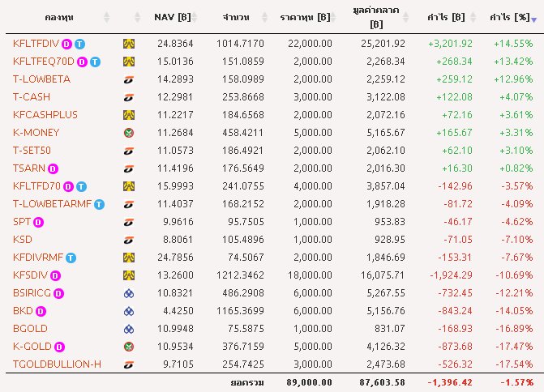Click the fund company logo in the KFLTFD70 row
The image size is (544, 392).
coord(129,186)
